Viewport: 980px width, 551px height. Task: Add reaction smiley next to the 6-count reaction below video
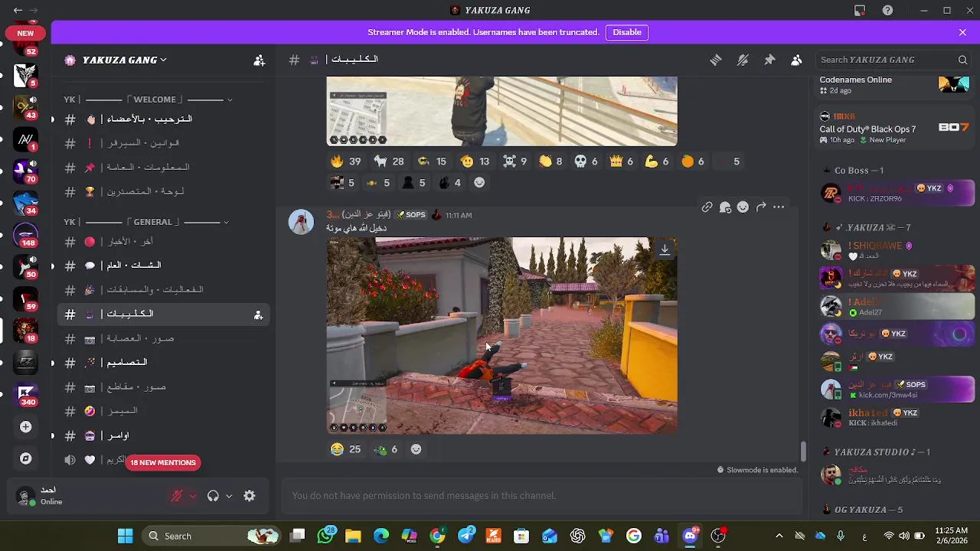[416, 449]
